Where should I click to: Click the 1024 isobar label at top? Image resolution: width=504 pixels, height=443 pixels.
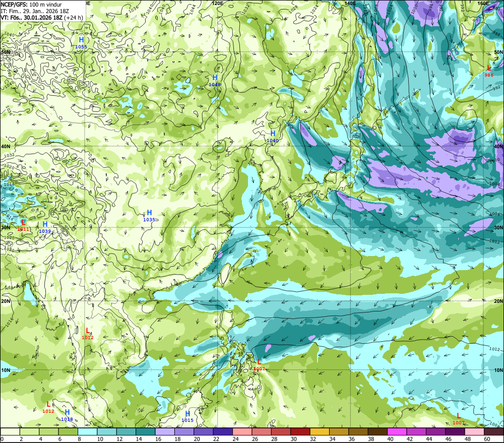314,9
